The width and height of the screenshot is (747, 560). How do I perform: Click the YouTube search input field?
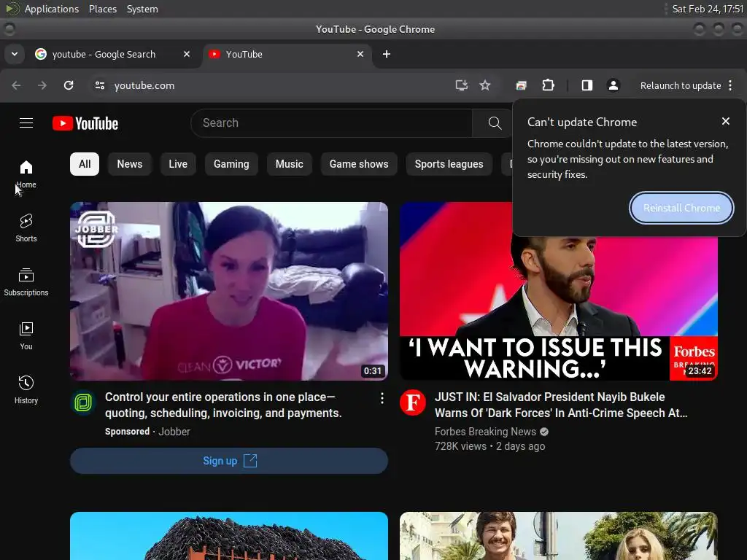tap(332, 122)
